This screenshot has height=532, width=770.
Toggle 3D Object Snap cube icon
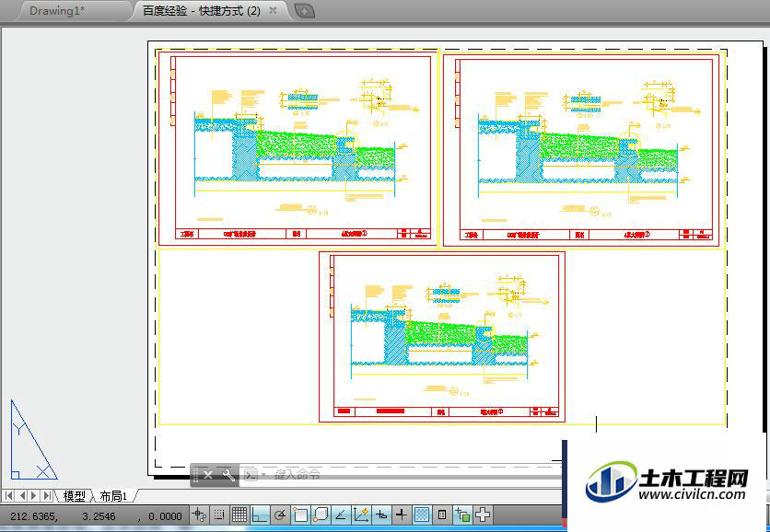[321, 515]
